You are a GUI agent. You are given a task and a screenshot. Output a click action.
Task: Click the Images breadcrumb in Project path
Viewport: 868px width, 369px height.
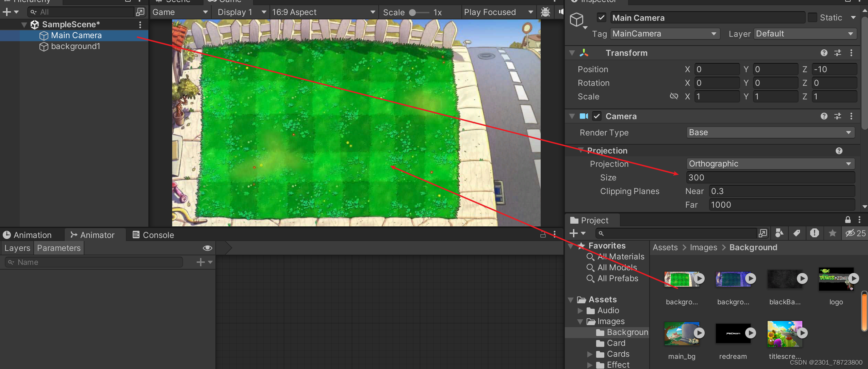(x=703, y=247)
